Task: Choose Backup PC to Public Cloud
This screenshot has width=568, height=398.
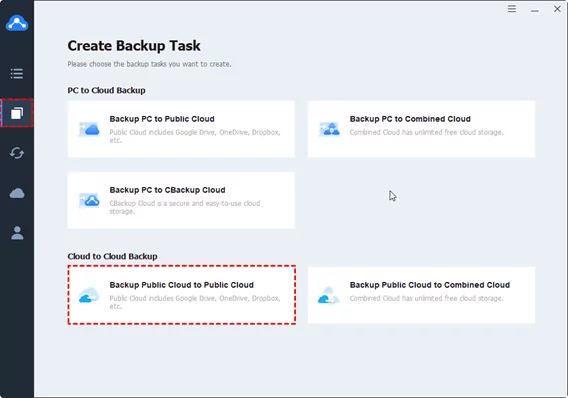Action: (181, 129)
